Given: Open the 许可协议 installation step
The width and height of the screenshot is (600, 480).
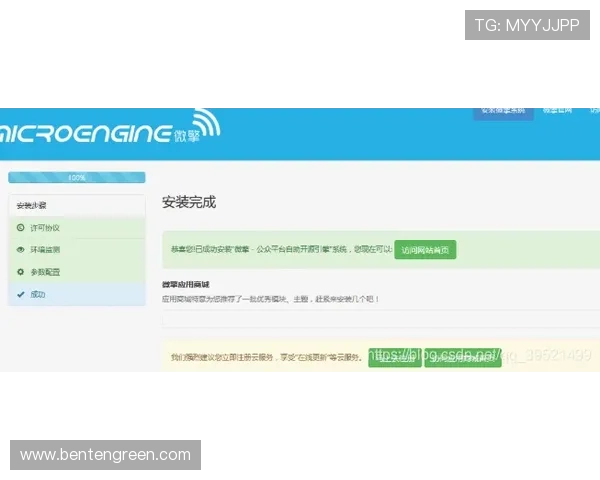Looking at the screenshot, I should (x=77, y=228).
